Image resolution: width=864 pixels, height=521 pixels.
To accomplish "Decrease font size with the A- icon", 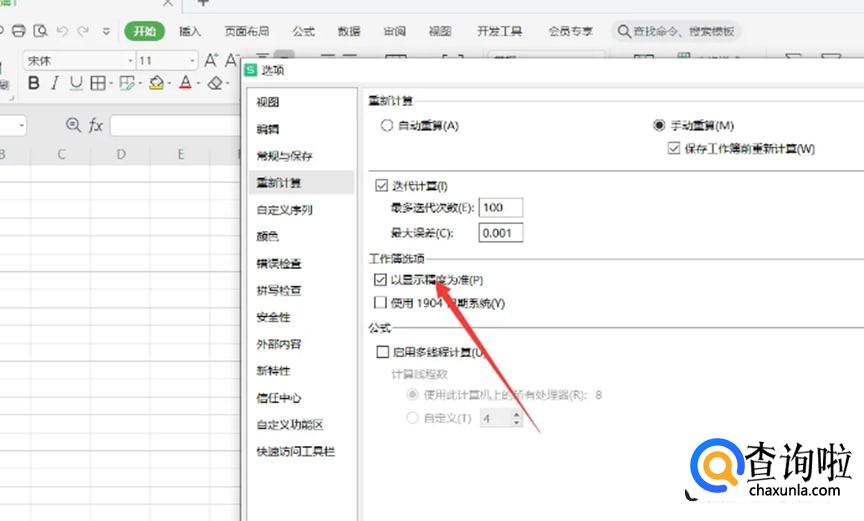I will [231, 60].
